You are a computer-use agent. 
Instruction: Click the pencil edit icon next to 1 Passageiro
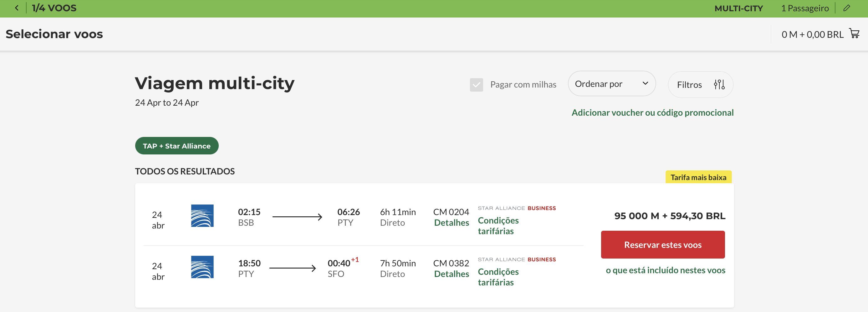pos(847,8)
